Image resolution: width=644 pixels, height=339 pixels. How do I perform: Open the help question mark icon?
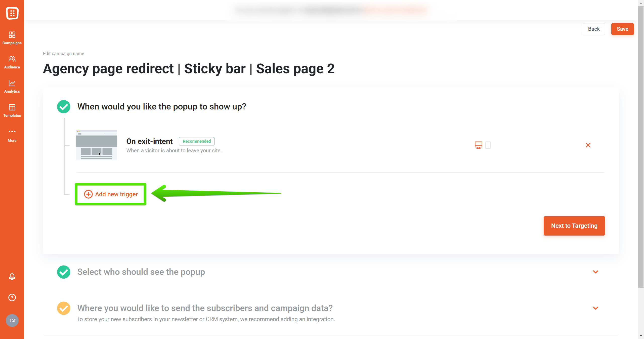[12, 297]
